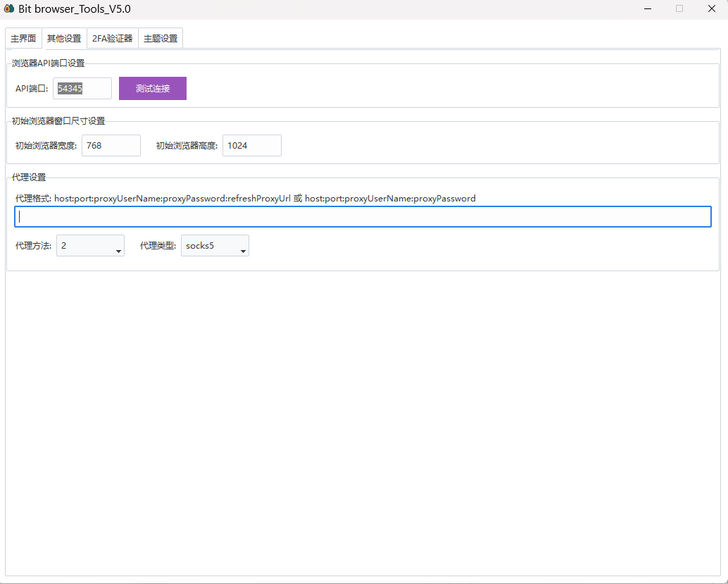Screen dimensions: 728x584
Task: Switch to the 主界面 tab
Action: [x=23, y=39]
